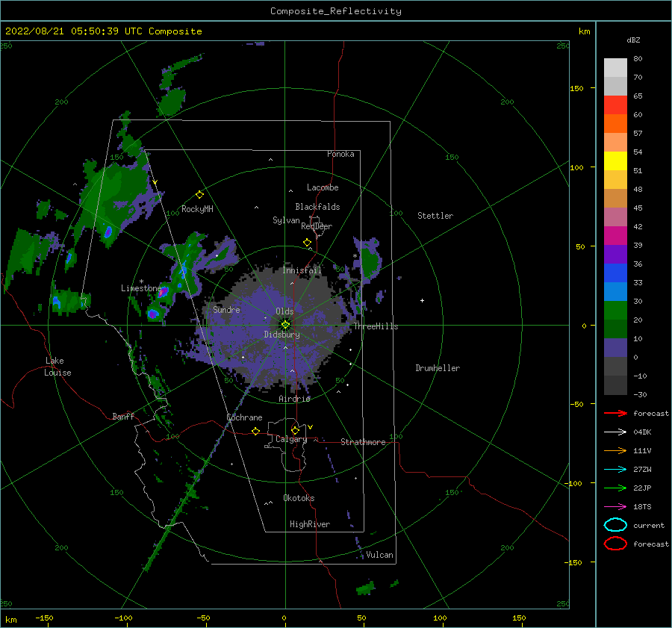This screenshot has width=672, height=628.
Task: Click the Ponoka label
Action: [x=340, y=154]
